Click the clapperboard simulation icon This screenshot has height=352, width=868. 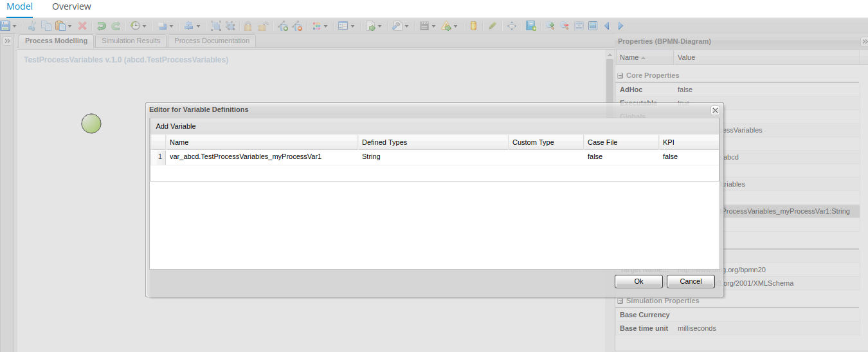point(424,26)
